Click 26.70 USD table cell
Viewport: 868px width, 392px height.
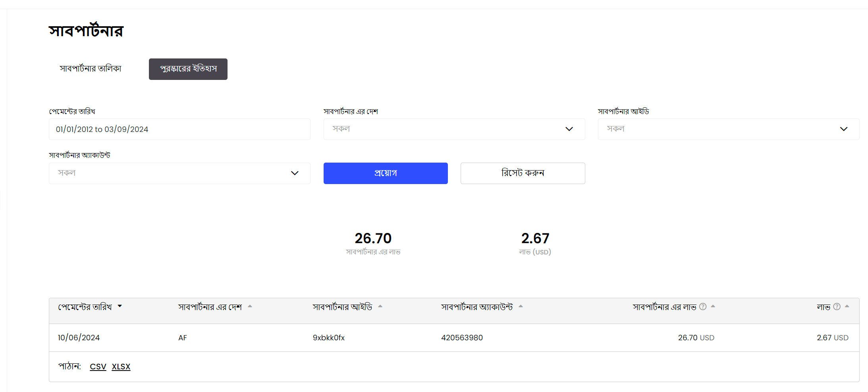[x=696, y=338]
